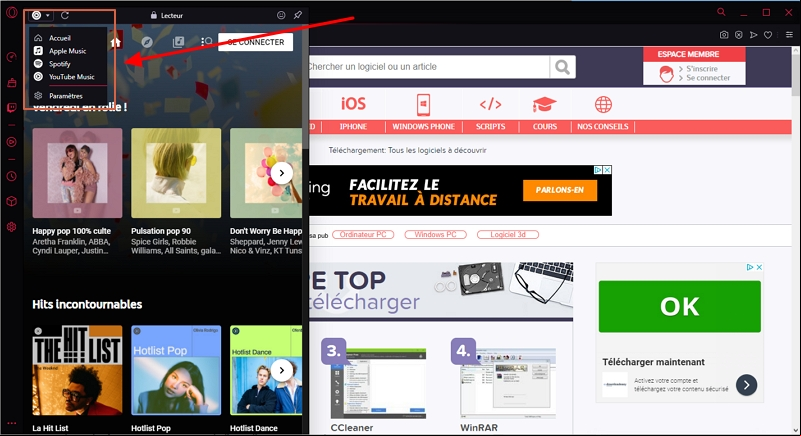
Task: Click the S'inscrire link
Action: [702, 68]
